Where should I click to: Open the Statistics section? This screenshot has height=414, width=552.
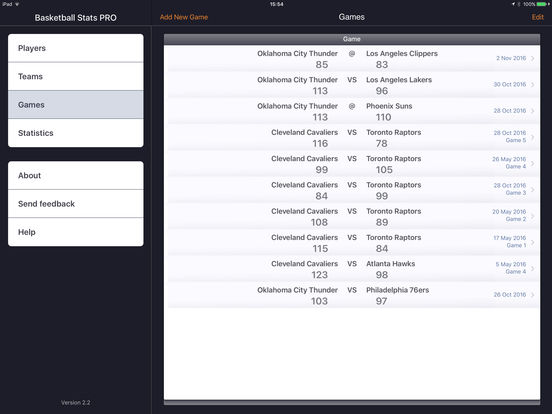[76, 133]
